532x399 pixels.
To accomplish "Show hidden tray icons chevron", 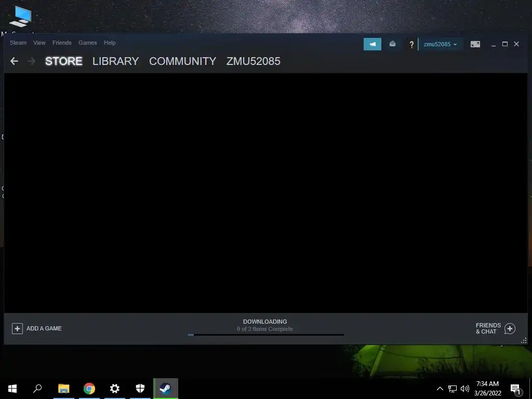I will (440, 389).
